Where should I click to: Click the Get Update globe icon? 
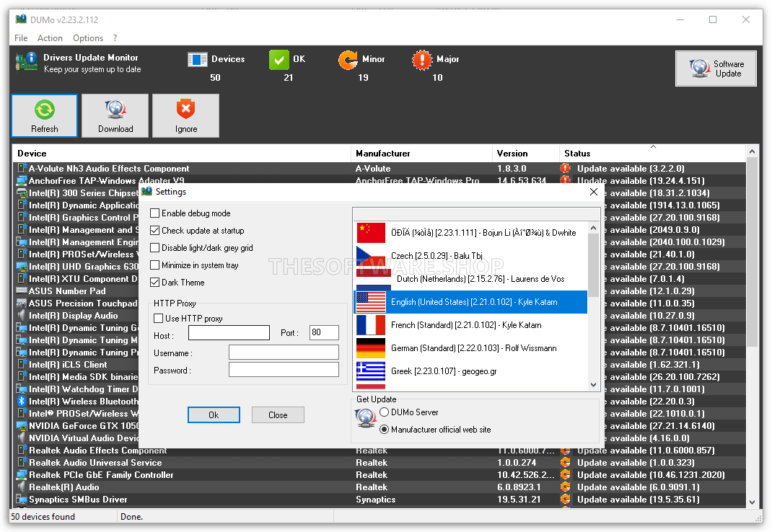pyautogui.click(x=366, y=418)
